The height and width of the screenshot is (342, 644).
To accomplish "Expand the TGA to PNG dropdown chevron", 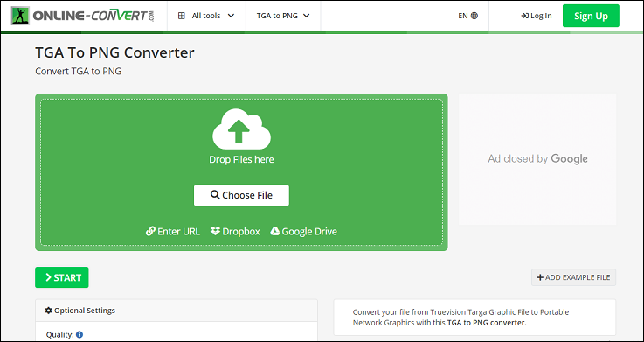I will [x=306, y=16].
